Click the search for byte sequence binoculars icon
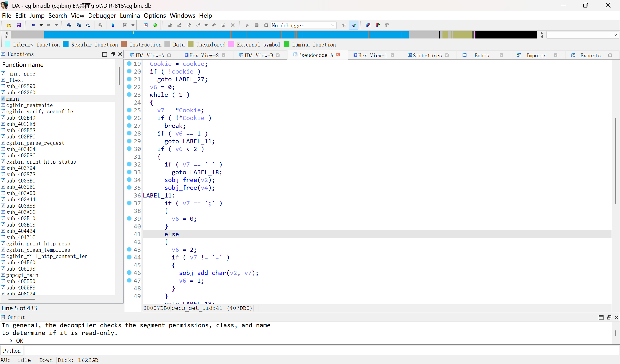620x364 pixels. 88,25
